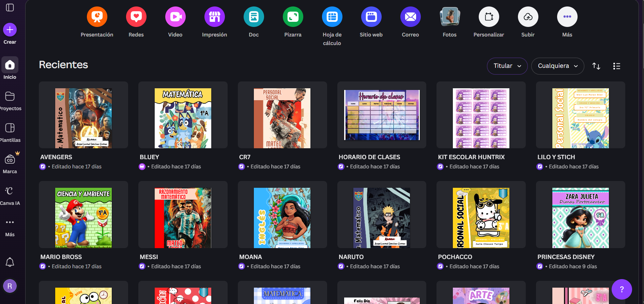Viewport: 644px width, 304px height.
Task: Click the POCHACCO title text
Action: click(455, 257)
